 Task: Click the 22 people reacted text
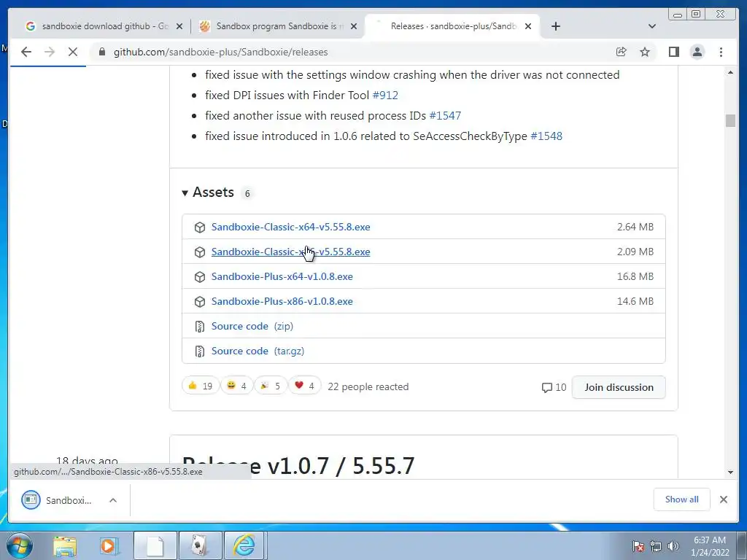coord(368,386)
